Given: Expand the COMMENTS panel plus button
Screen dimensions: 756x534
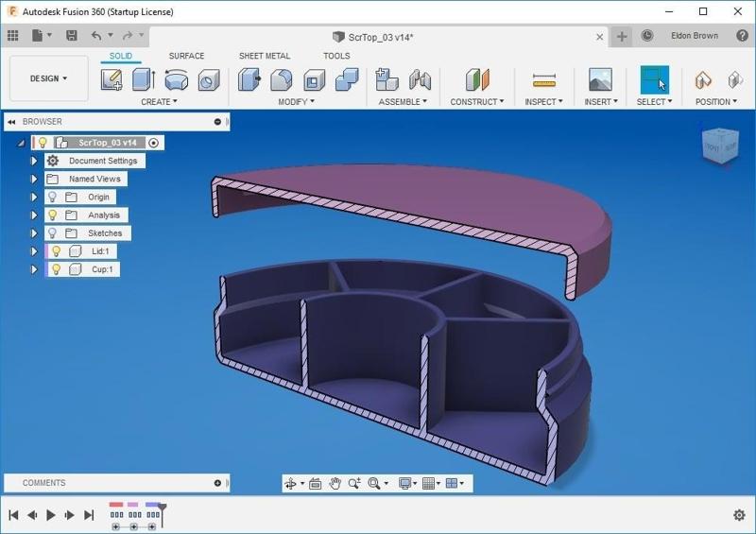Looking at the screenshot, I should click(217, 483).
